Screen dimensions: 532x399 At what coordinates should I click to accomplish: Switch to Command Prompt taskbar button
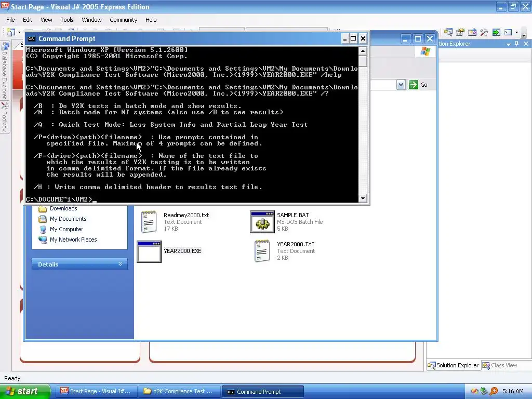tap(262, 392)
